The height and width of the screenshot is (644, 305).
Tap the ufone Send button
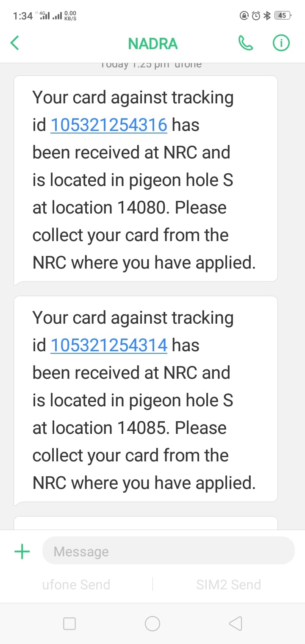click(x=76, y=585)
